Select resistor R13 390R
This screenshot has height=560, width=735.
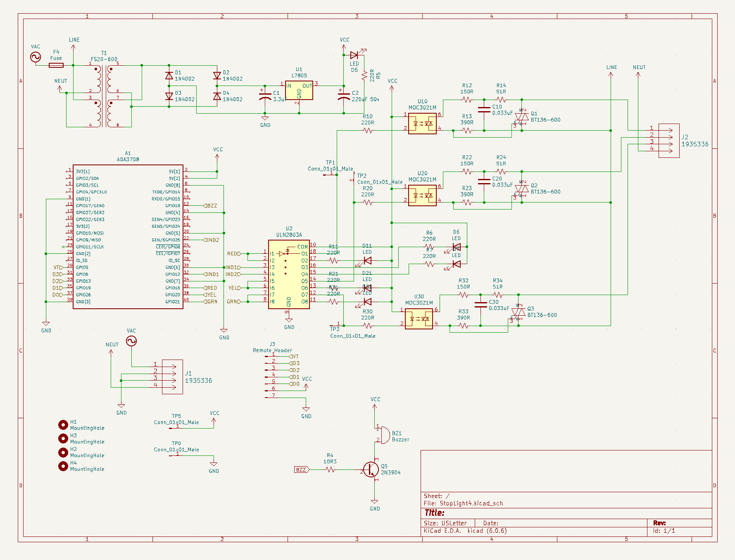click(x=467, y=131)
